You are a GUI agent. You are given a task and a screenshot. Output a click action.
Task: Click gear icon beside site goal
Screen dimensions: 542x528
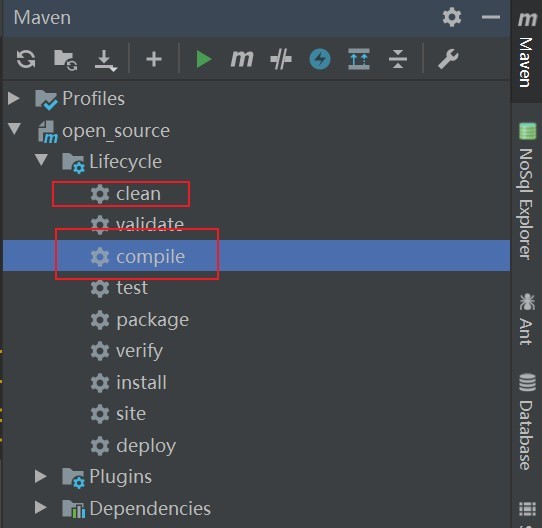[100, 414]
